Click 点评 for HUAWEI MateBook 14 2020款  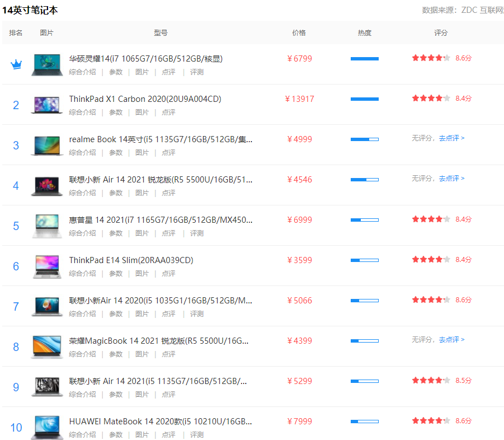click(x=168, y=434)
